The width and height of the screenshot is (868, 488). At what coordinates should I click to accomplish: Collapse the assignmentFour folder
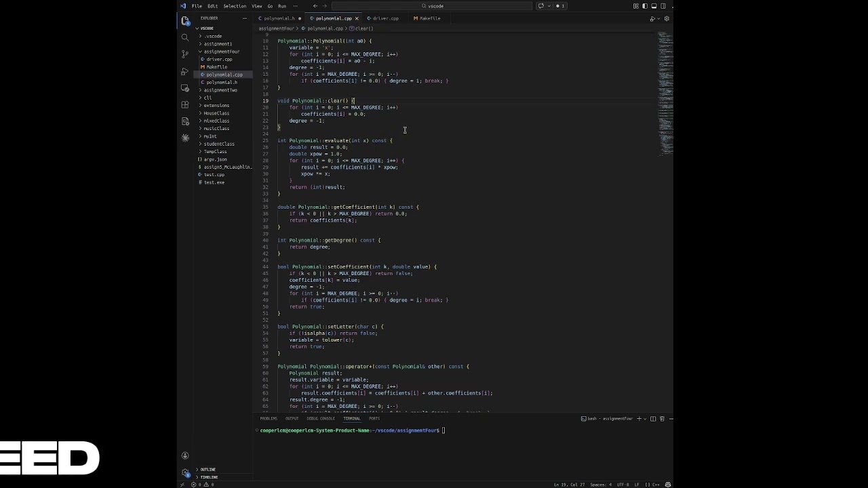tap(221, 52)
